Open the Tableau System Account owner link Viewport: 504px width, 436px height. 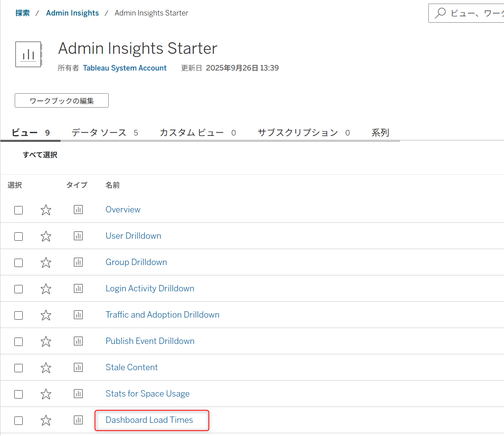pos(125,68)
